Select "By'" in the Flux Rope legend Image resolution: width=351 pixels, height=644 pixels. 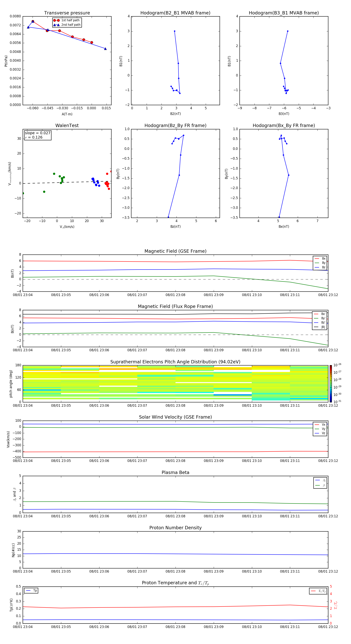point(320,318)
